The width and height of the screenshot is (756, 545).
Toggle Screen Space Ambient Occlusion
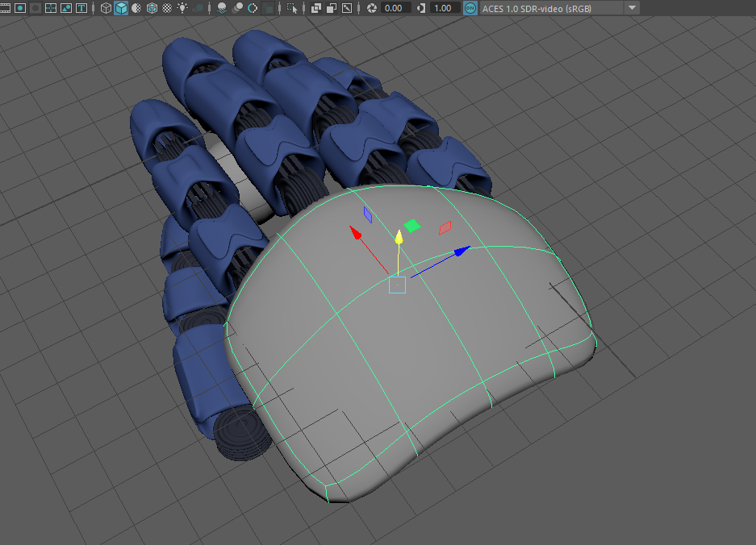pos(222,8)
